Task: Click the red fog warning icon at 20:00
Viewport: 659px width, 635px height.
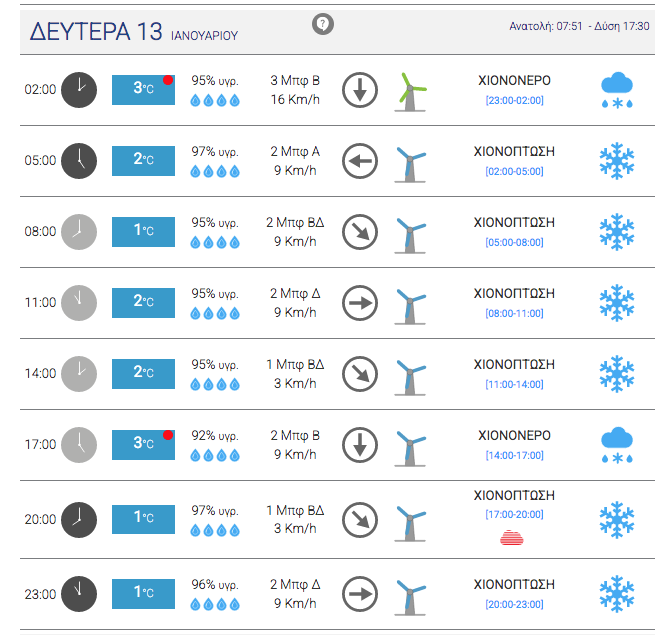Action: (x=513, y=539)
